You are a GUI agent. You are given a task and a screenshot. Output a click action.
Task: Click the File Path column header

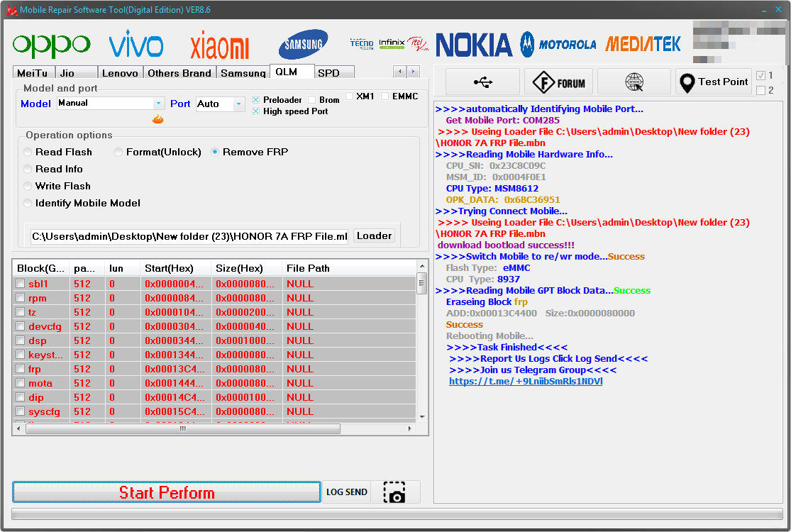(348, 268)
